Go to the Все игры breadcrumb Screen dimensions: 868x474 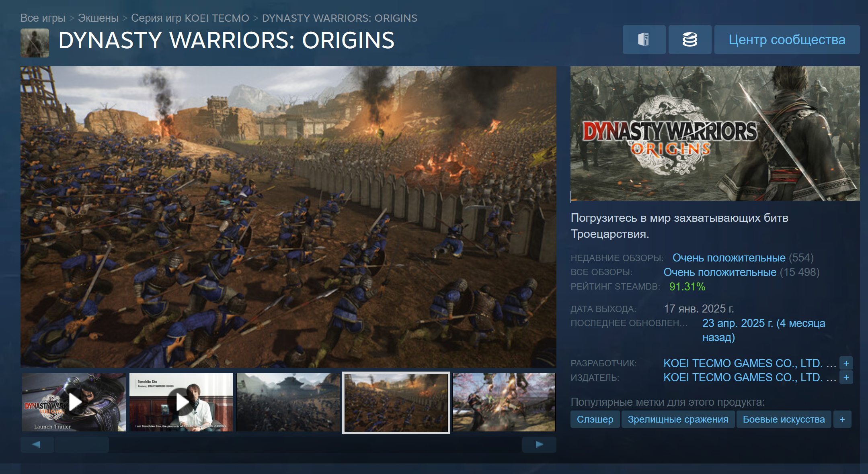pos(43,18)
